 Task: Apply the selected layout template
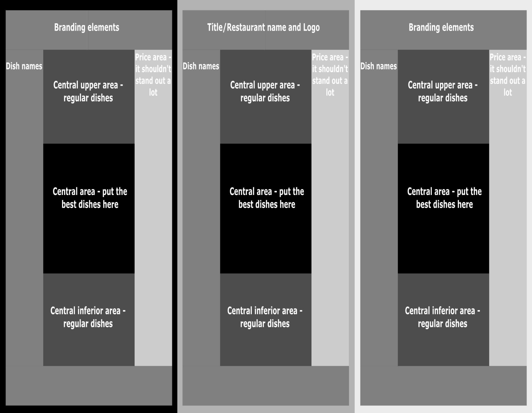[88, 206]
